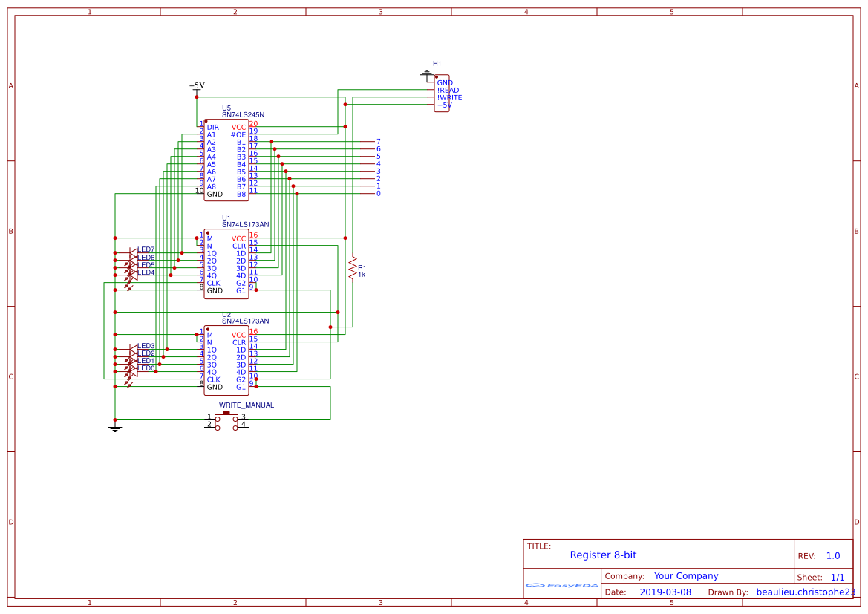Click the title text Register 8-bit
Screen dimensions: 868x614
tap(601, 555)
